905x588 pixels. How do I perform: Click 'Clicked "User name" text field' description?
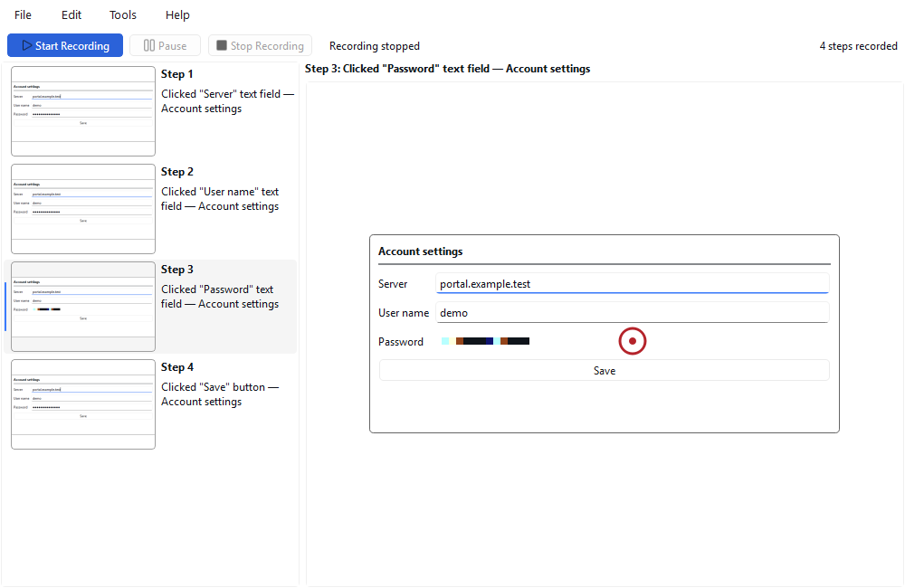220,199
